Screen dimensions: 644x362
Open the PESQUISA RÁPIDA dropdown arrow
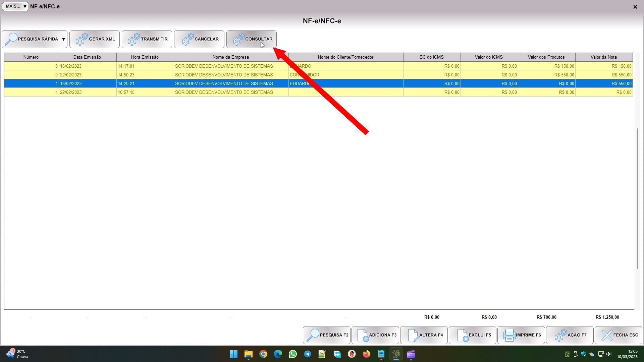pyautogui.click(x=63, y=39)
